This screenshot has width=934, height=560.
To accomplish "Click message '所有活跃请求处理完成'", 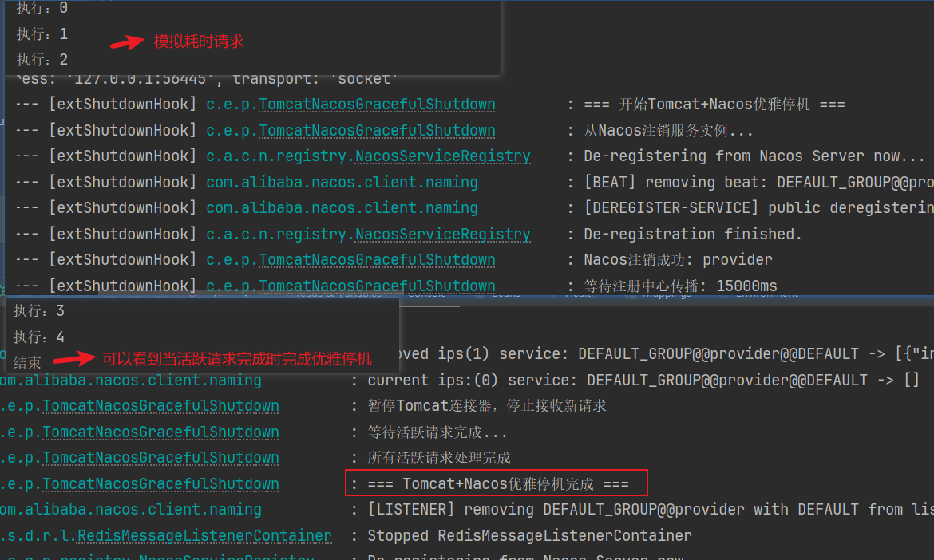I will [439, 458].
